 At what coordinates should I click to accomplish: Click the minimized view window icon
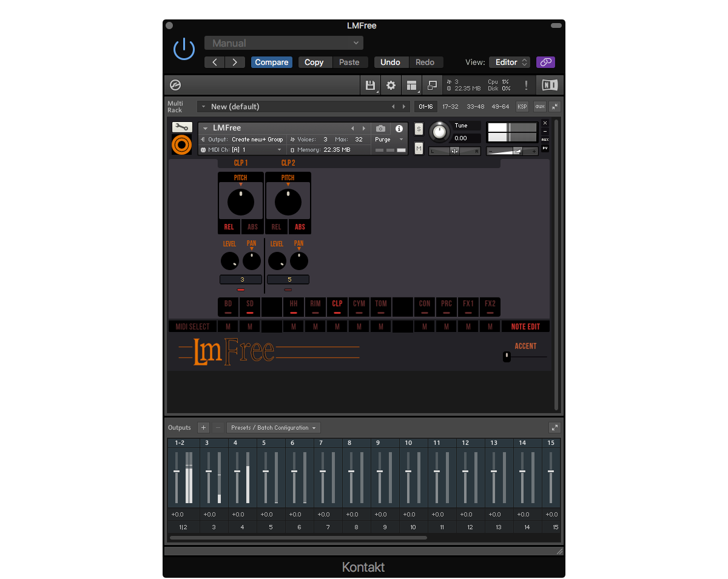click(433, 85)
